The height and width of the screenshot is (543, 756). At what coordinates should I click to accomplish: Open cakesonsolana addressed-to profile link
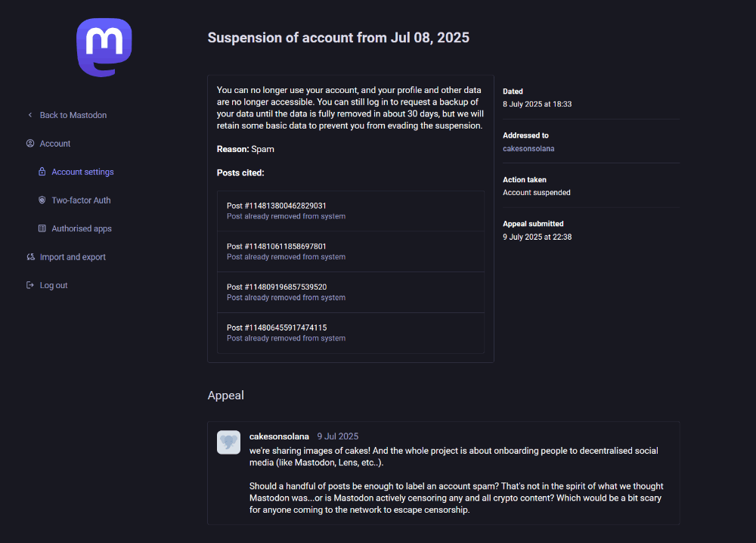coord(528,148)
